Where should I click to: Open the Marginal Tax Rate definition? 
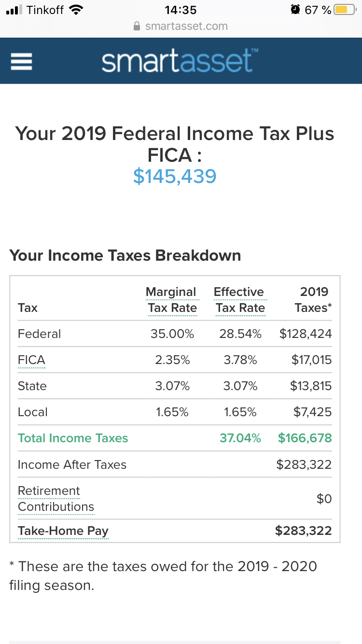(172, 300)
